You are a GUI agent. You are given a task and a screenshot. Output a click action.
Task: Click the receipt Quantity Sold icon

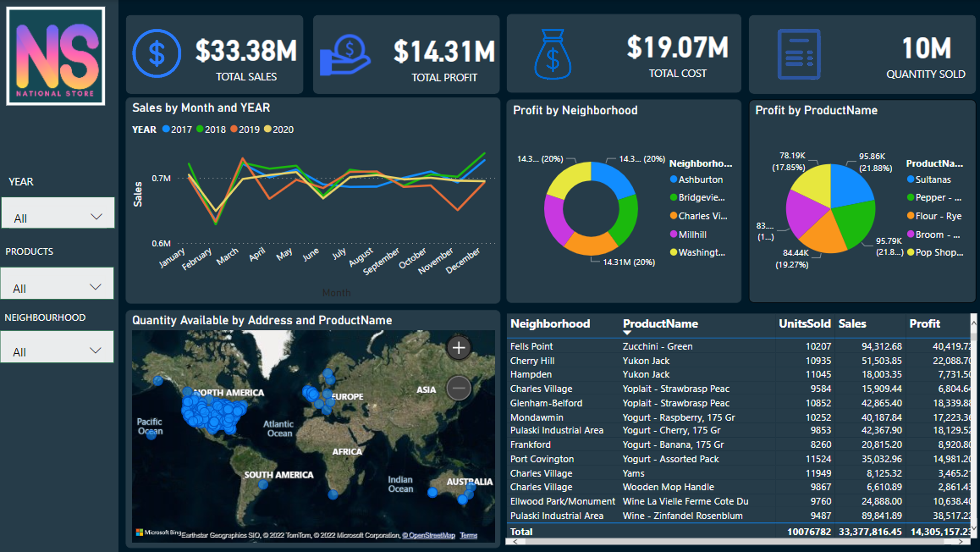pyautogui.click(x=799, y=54)
